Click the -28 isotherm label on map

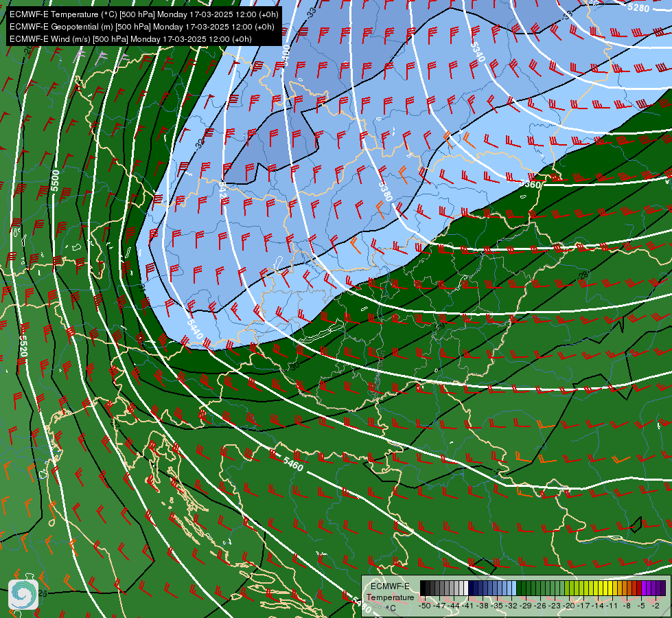coord(583,275)
